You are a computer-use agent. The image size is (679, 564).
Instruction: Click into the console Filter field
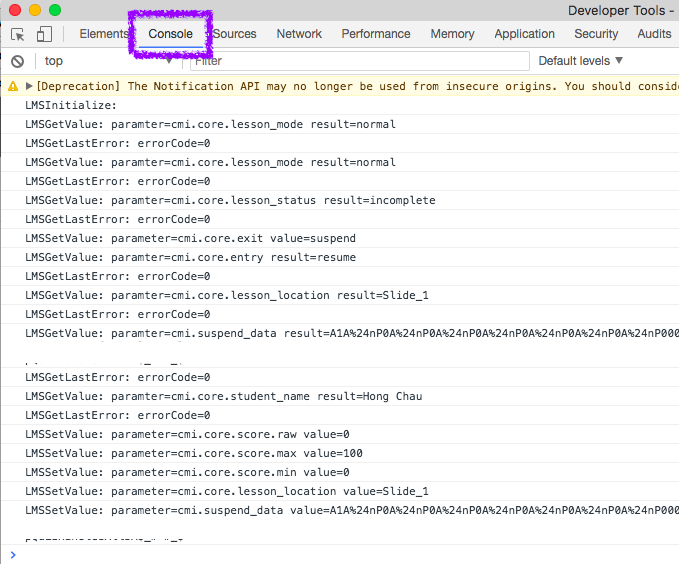pyautogui.click(x=360, y=61)
